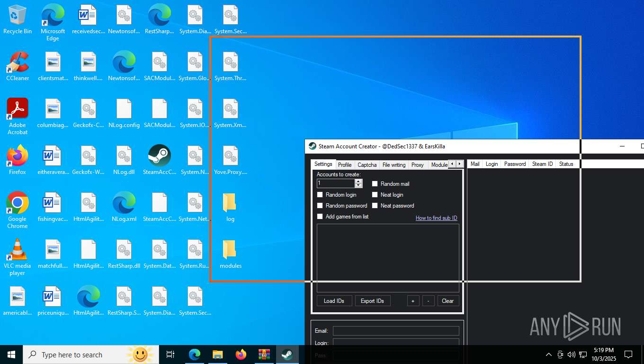This screenshot has height=364, width=644.
Task: Enable the Random password checkbox
Action: tap(320, 206)
